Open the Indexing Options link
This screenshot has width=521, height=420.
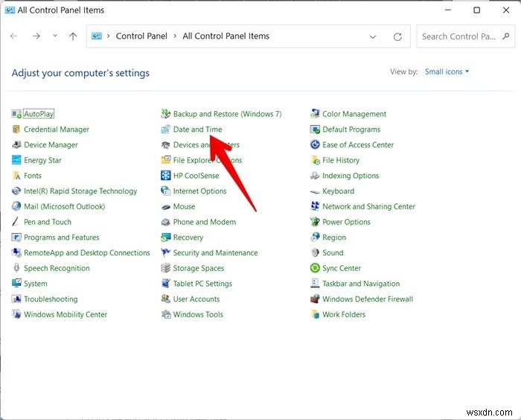click(351, 176)
